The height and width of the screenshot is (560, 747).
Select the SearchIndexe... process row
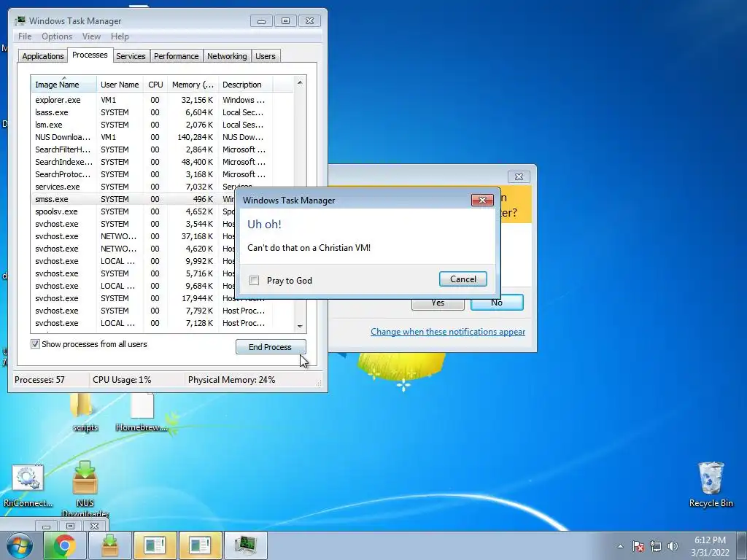[162, 162]
